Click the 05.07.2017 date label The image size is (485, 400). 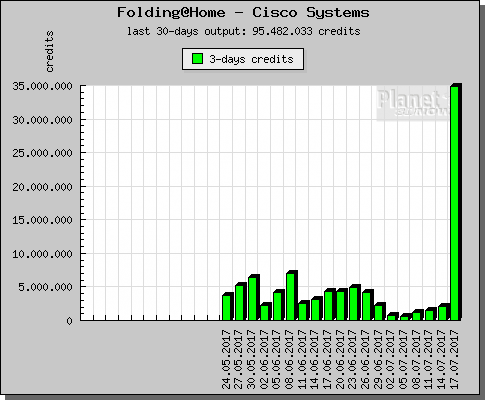point(404,359)
